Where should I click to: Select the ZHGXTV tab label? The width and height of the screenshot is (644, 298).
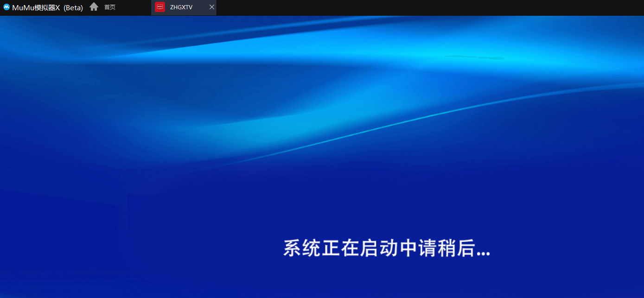[x=181, y=7]
